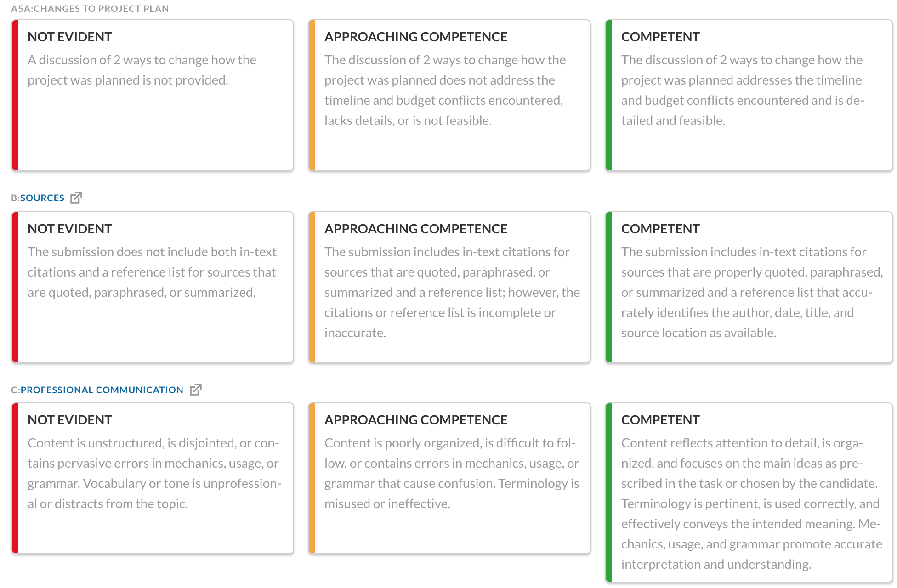Select Not Evident card for Sources
The height and width of the screenshot is (588, 897).
(x=153, y=287)
